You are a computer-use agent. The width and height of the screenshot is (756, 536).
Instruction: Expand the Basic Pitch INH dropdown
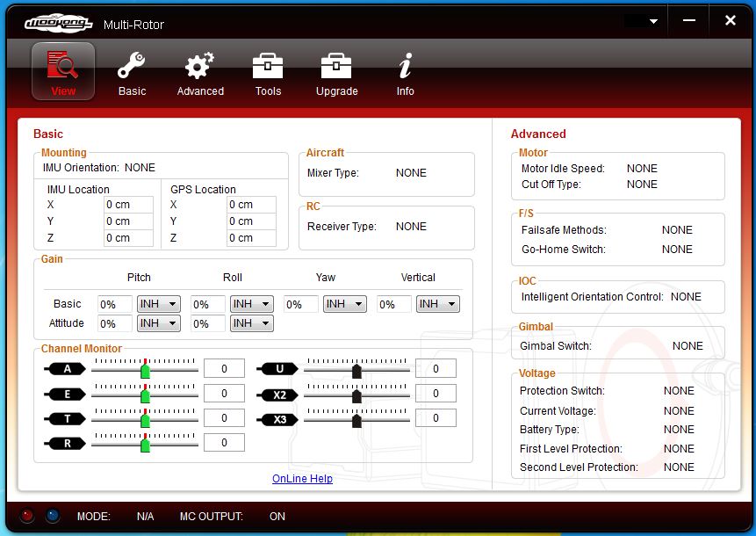(159, 304)
